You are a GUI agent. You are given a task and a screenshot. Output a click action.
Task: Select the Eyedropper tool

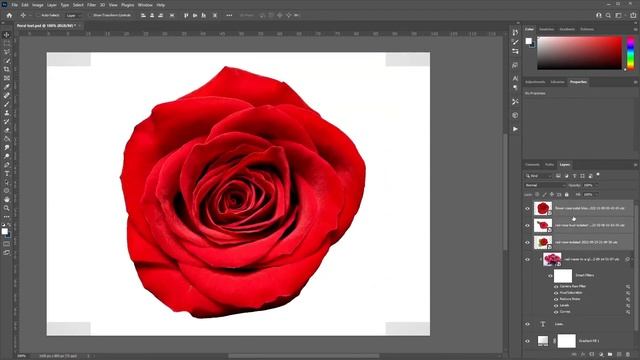(x=7, y=87)
